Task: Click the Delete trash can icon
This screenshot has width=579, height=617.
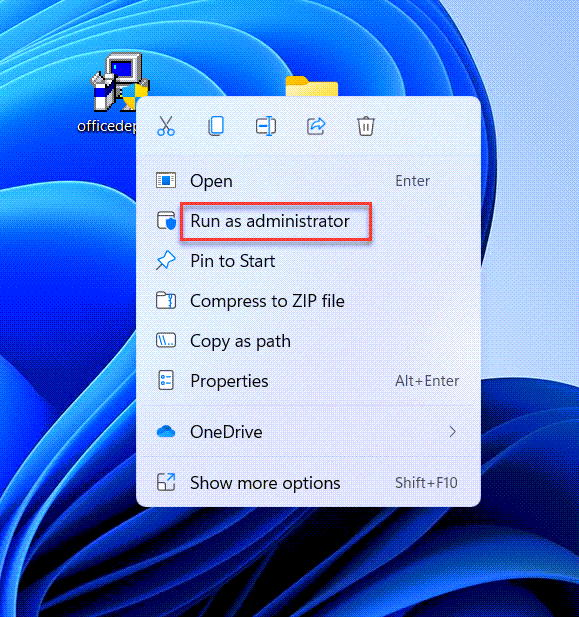Action: (366, 126)
